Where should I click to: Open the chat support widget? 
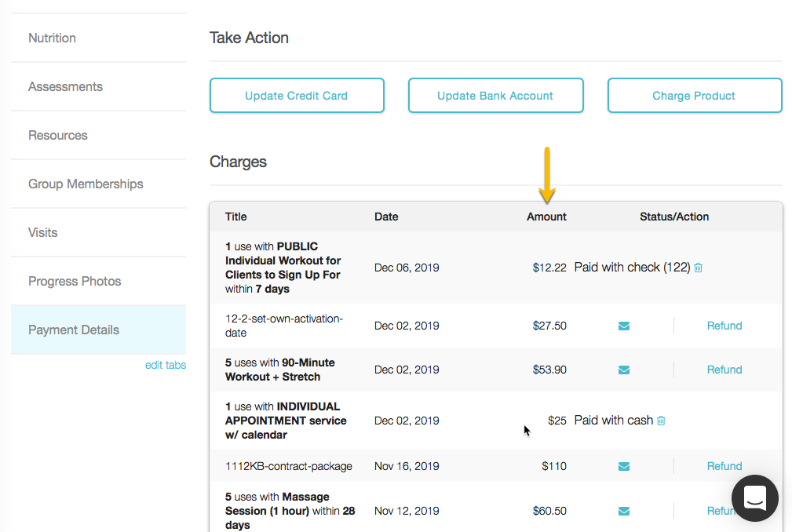click(754, 497)
